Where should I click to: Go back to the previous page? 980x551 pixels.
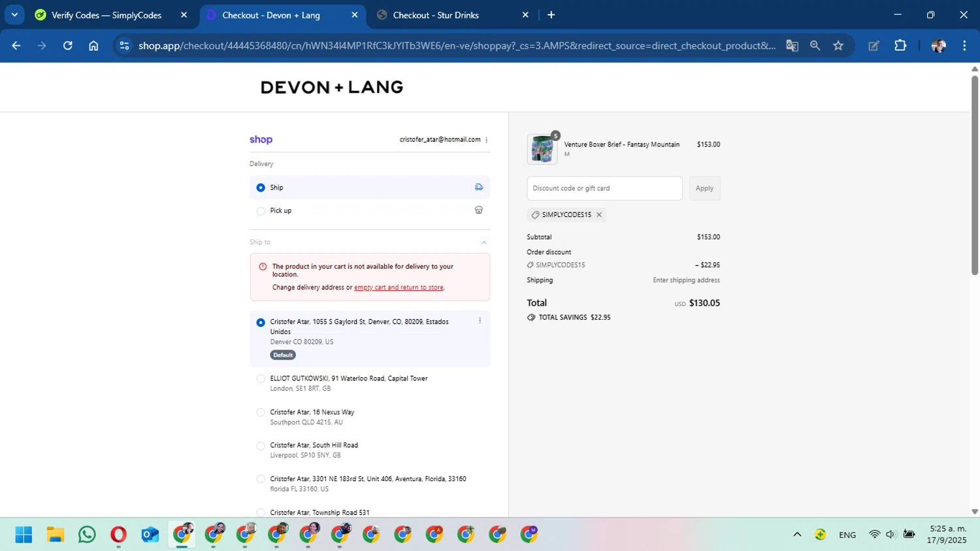pyautogui.click(x=16, y=46)
